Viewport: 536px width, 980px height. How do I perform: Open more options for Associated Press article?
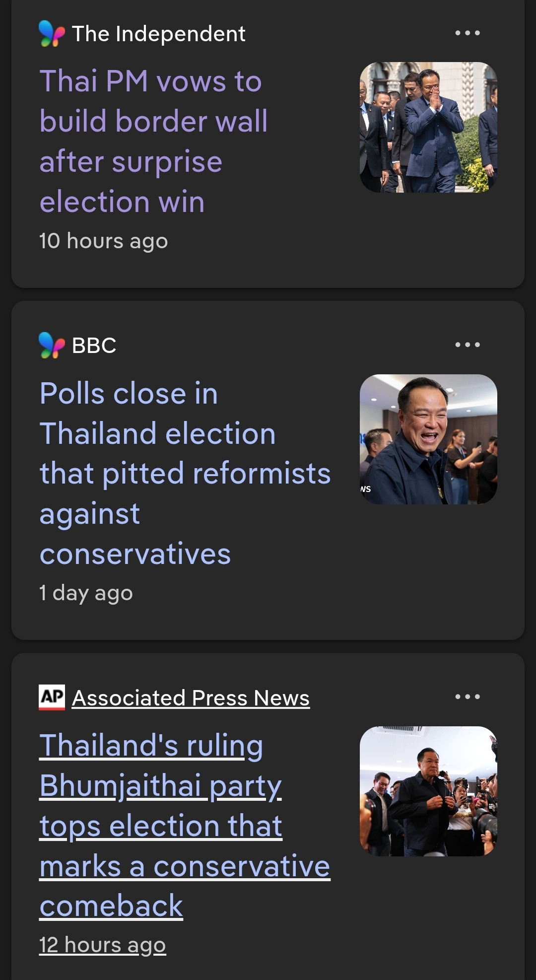click(x=468, y=697)
